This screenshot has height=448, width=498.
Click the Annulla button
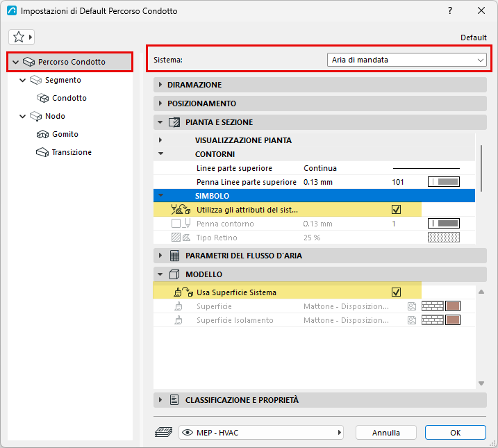coord(386,433)
